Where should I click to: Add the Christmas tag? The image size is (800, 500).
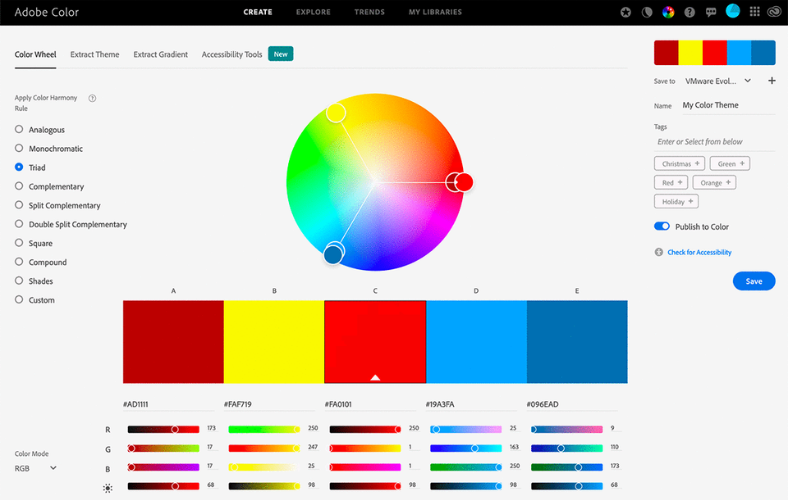(x=679, y=163)
